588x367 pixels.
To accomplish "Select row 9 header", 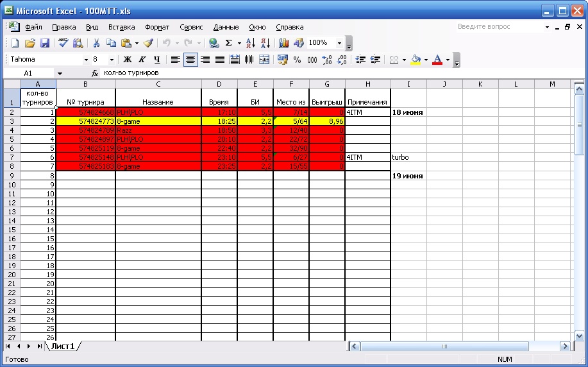I will click(x=12, y=176).
